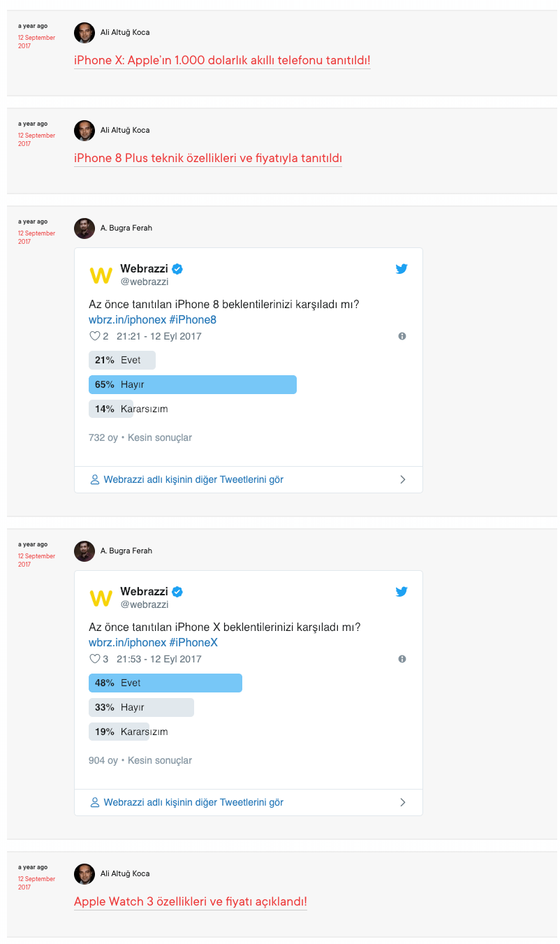Click the 65% Hayır poll result bar
Image resolution: width=560 pixels, height=944 pixels.
pyautogui.click(x=193, y=384)
